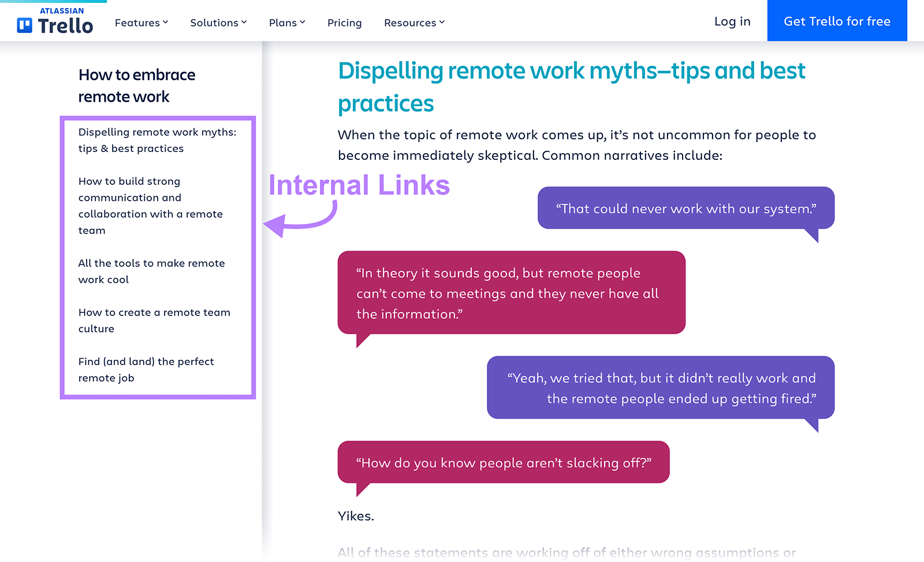Click the article title about remote work myths
The image size is (924, 562).
pos(572,87)
